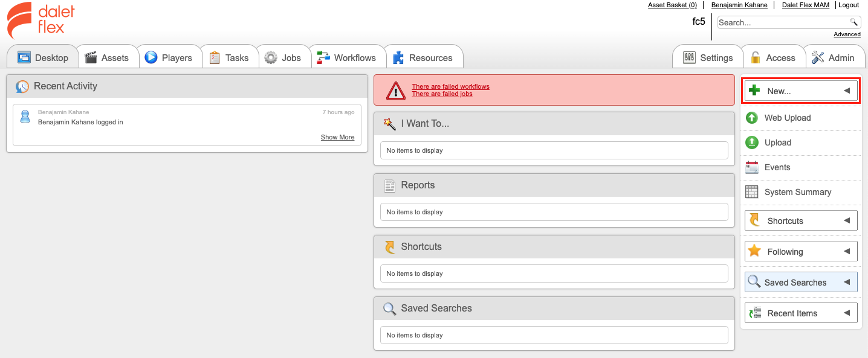
Task: Click the green plus New icon
Action: pyautogui.click(x=754, y=91)
